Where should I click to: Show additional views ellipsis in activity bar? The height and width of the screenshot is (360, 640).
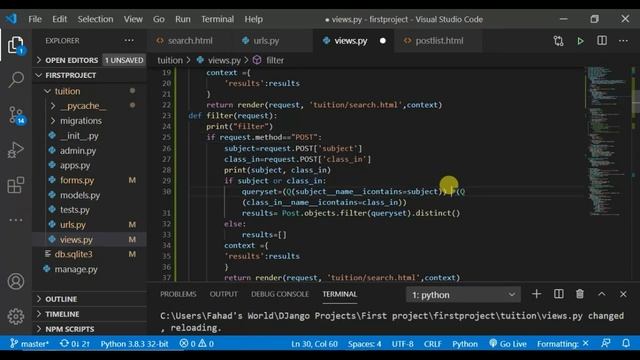pyautogui.click(x=16, y=220)
